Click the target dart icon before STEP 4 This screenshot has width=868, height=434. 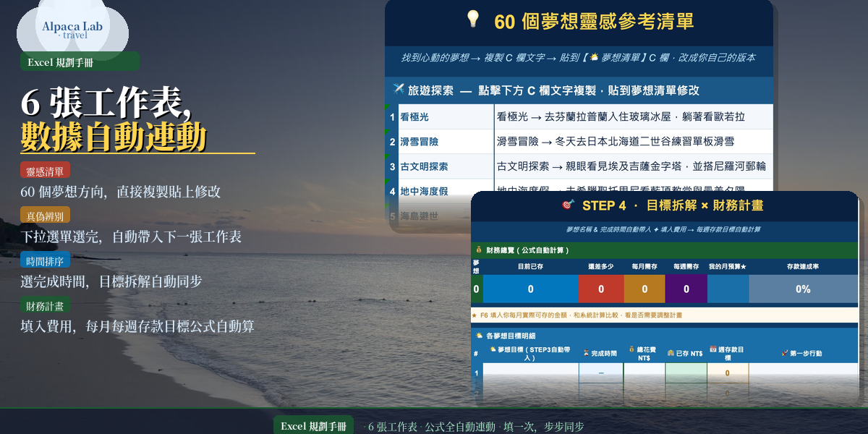[x=568, y=205]
